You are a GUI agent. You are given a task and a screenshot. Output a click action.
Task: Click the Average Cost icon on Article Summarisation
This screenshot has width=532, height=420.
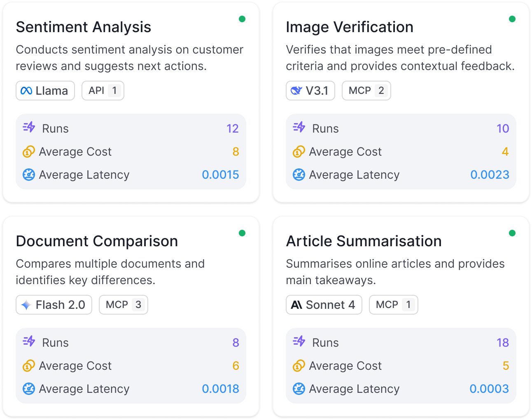299,366
